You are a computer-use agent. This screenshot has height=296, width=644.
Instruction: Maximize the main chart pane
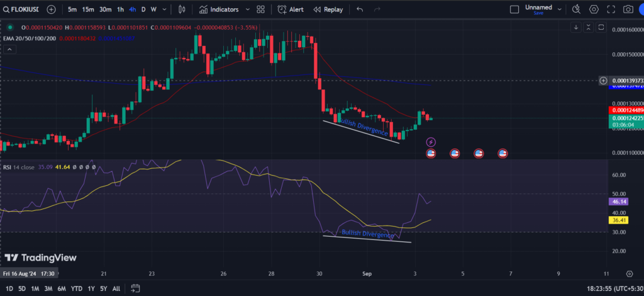[601, 27]
